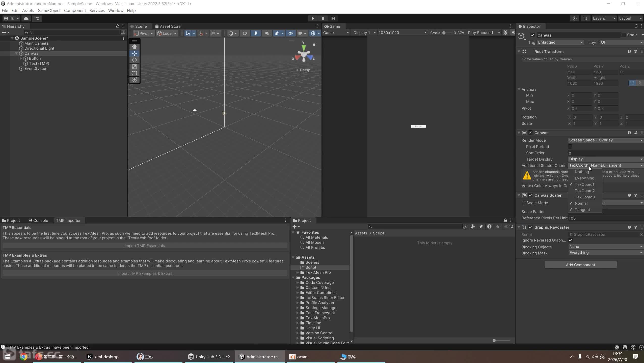Screen dimensions: 644x363
Task: Toggle 2D scene view mode
Action: pos(245,33)
